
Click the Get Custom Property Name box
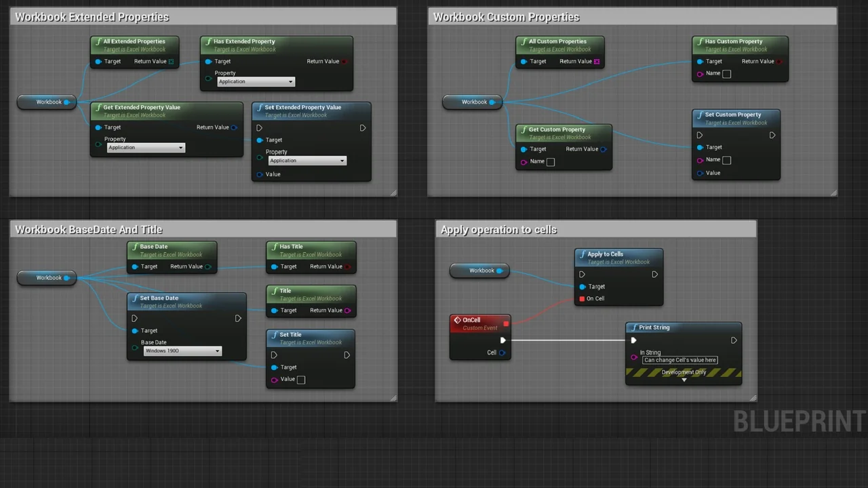(550, 162)
